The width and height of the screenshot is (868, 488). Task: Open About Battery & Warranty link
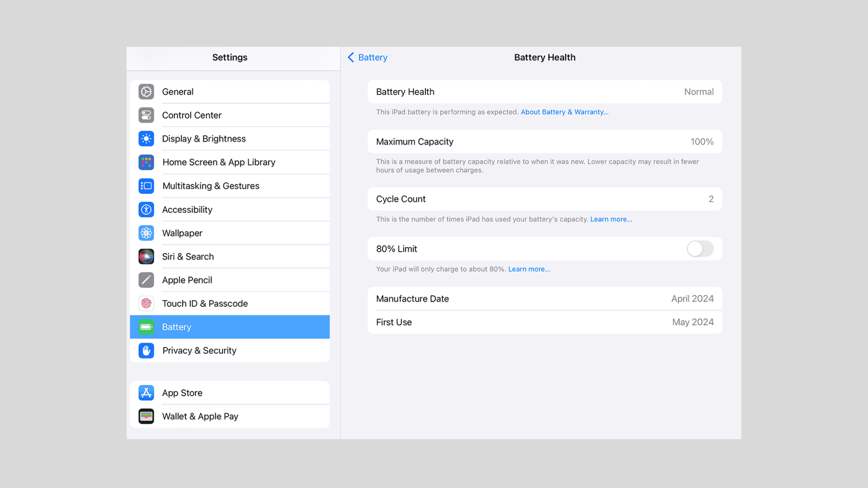564,112
